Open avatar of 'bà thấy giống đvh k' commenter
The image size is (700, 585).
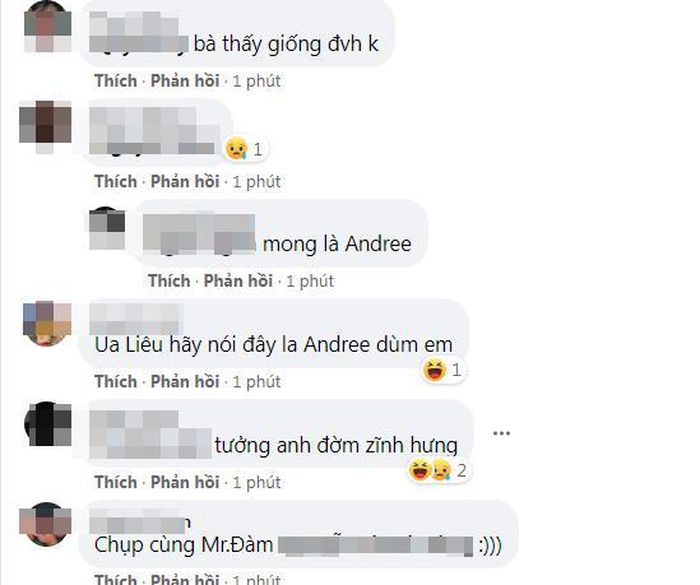(47, 26)
